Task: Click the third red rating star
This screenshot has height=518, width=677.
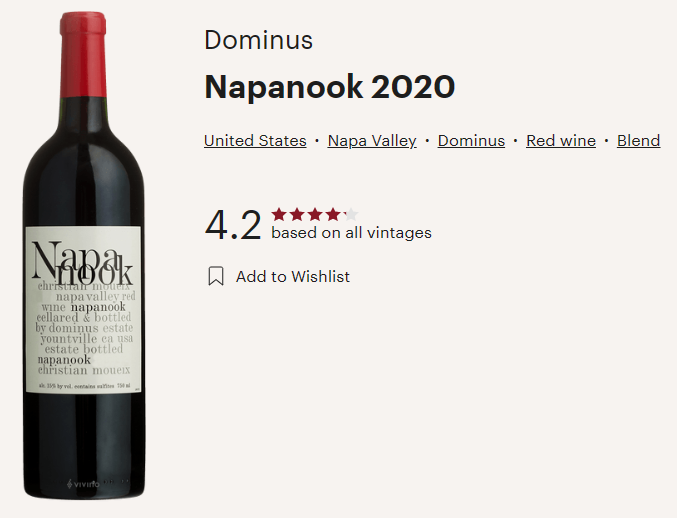Action: pyautogui.click(x=315, y=214)
